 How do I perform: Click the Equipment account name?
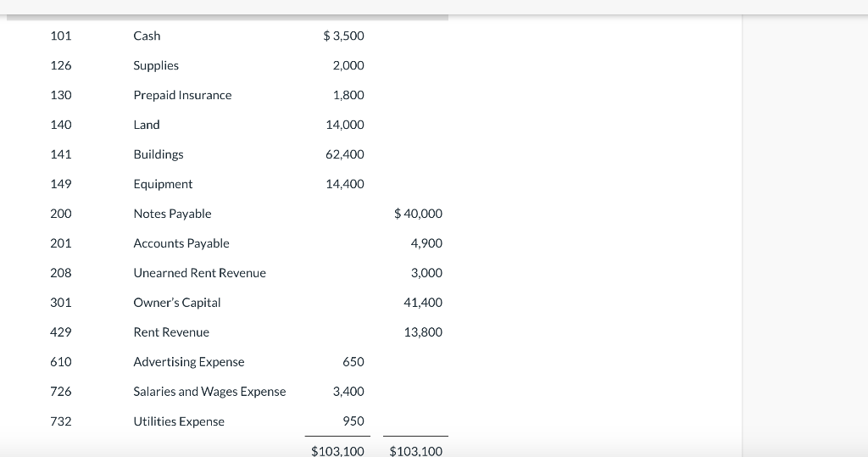point(163,184)
